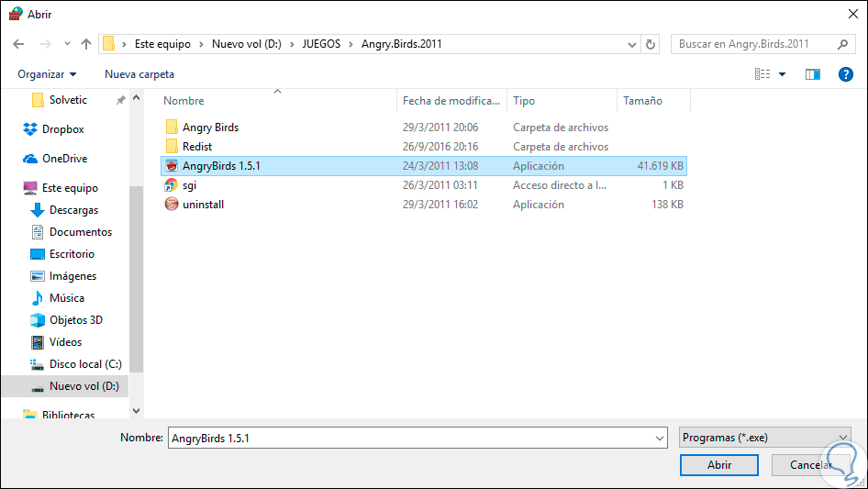Image resolution: width=868 pixels, height=489 pixels.
Task: Select the sgi shortcut icon
Action: tap(172, 185)
